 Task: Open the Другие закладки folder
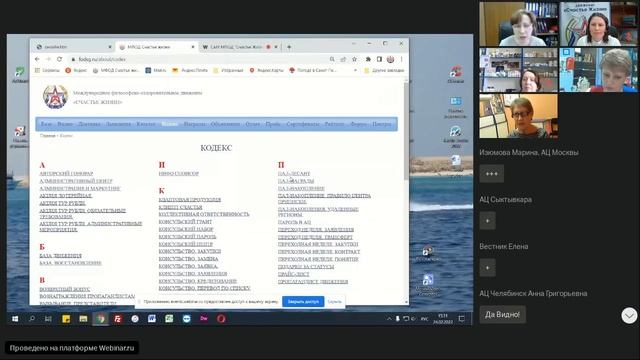click(x=384, y=70)
